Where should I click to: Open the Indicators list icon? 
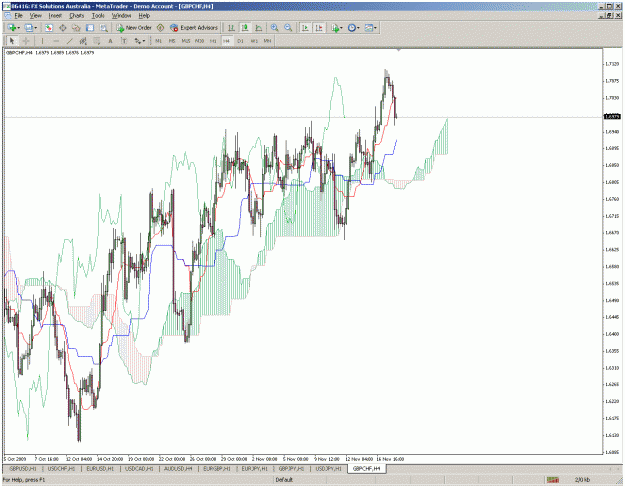(x=335, y=28)
